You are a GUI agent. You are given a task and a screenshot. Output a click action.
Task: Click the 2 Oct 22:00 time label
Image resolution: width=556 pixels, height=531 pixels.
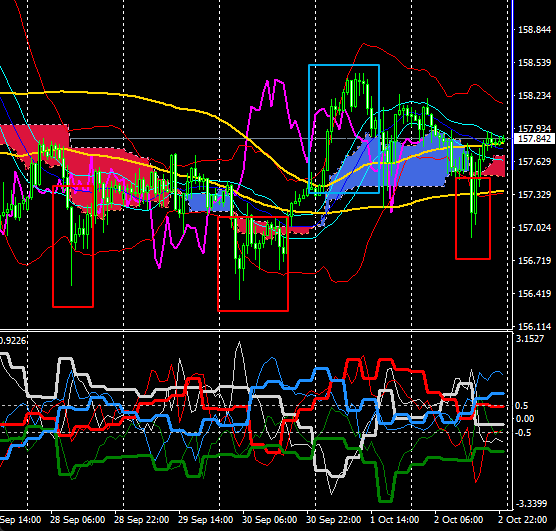(523, 520)
